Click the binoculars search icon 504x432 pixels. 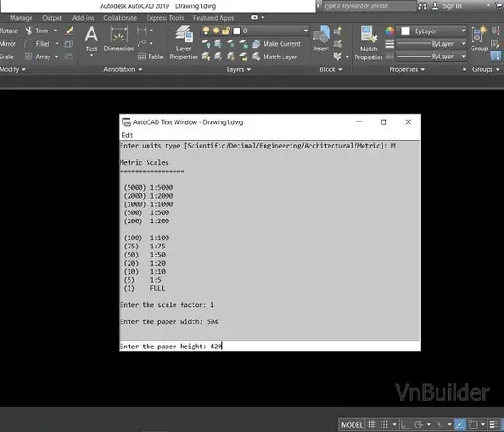coord(423,6)
